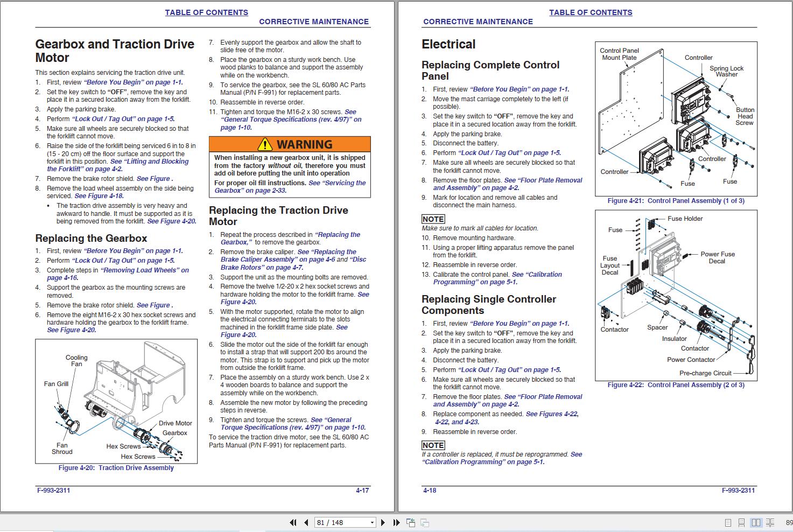The width and height of the screenshot is (793, 532).
Task: Click "Power Contactor" label in Figure 4-22
Action: pyautogui.click(x=691, y=360)
